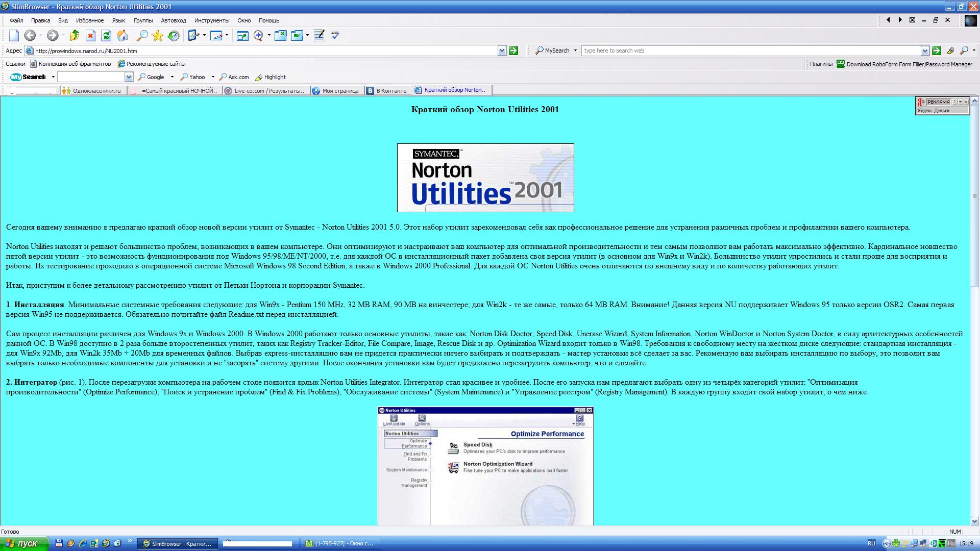Screen dimensions: 980x551
Task: Open the Избранное menu
Action: click(x=90, y=20)
